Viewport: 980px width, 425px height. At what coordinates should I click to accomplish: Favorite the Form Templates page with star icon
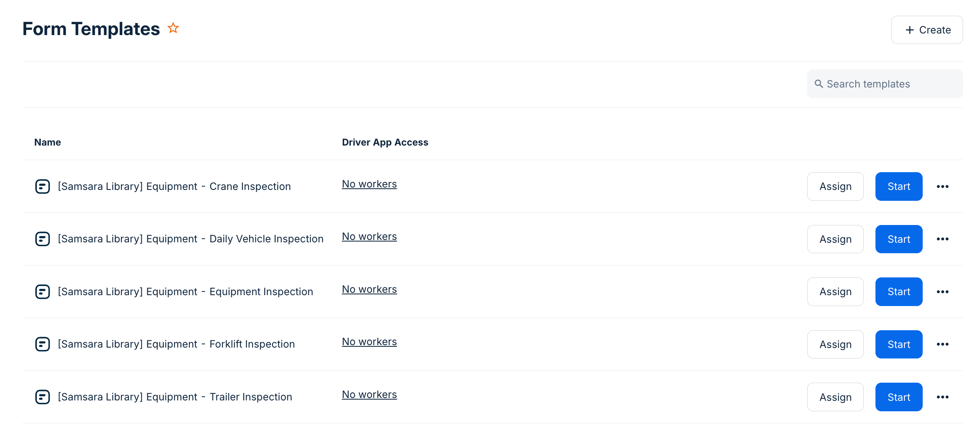tap(173, 28)
